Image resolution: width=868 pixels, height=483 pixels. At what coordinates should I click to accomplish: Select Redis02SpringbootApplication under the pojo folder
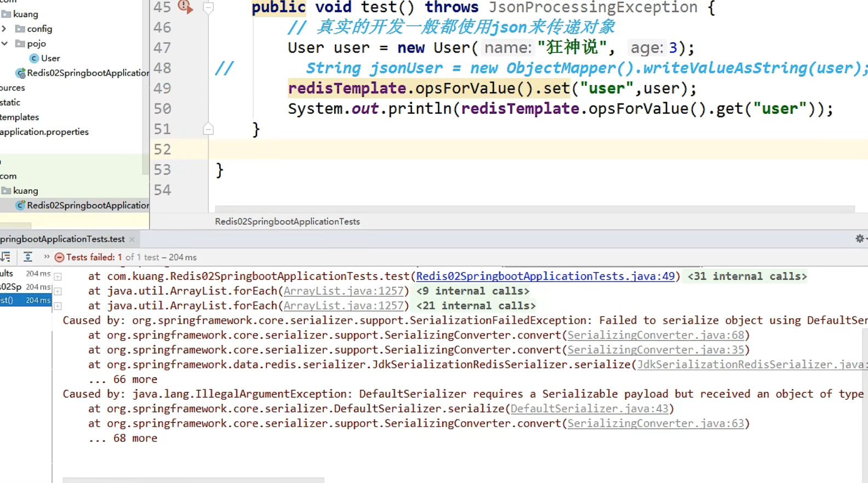click(88, 73)
